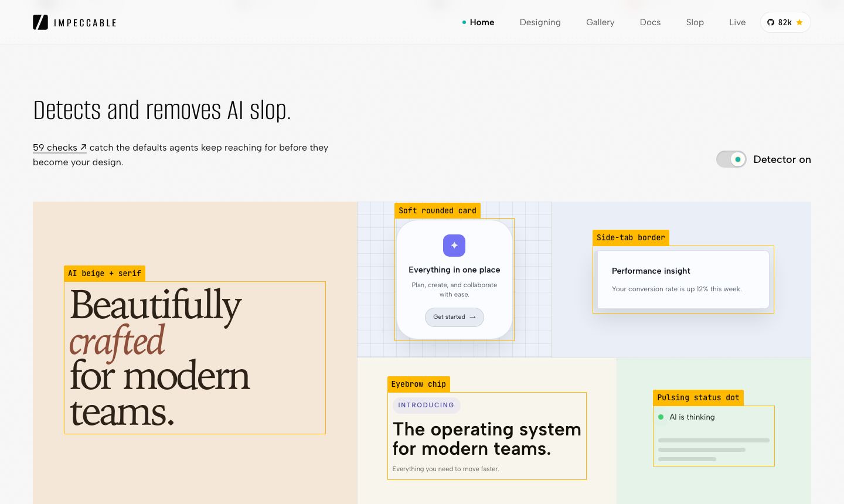This screenshot has width=844, height=504.
Task: Click the green pulsing status dot
Action: tap(661, 417)
